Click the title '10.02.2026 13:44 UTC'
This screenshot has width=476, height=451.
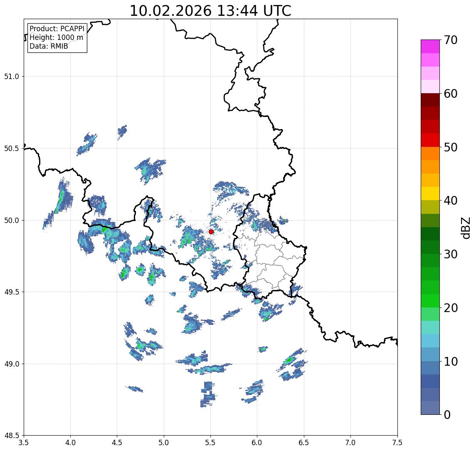pyautogui.click(x=210, y=11)
